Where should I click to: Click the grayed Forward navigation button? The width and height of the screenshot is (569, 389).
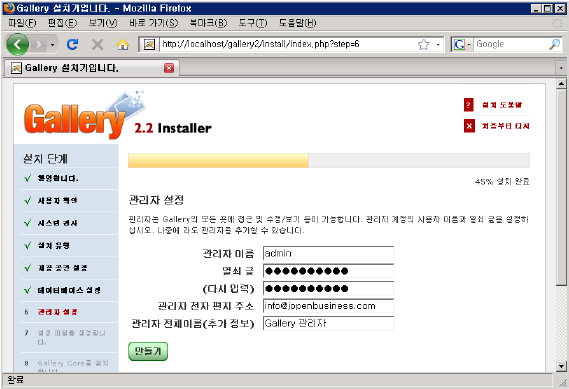tap(38, 45)
